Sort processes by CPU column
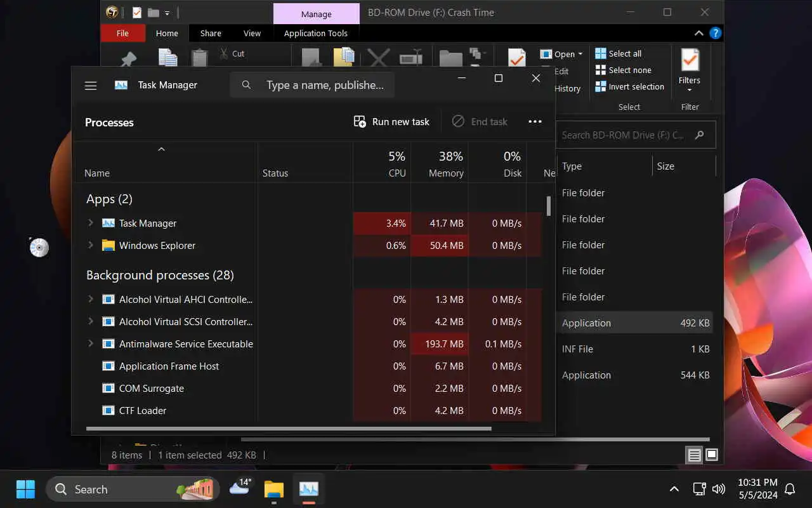This screenshot has height=508, width=812. [x=382, y=164]
